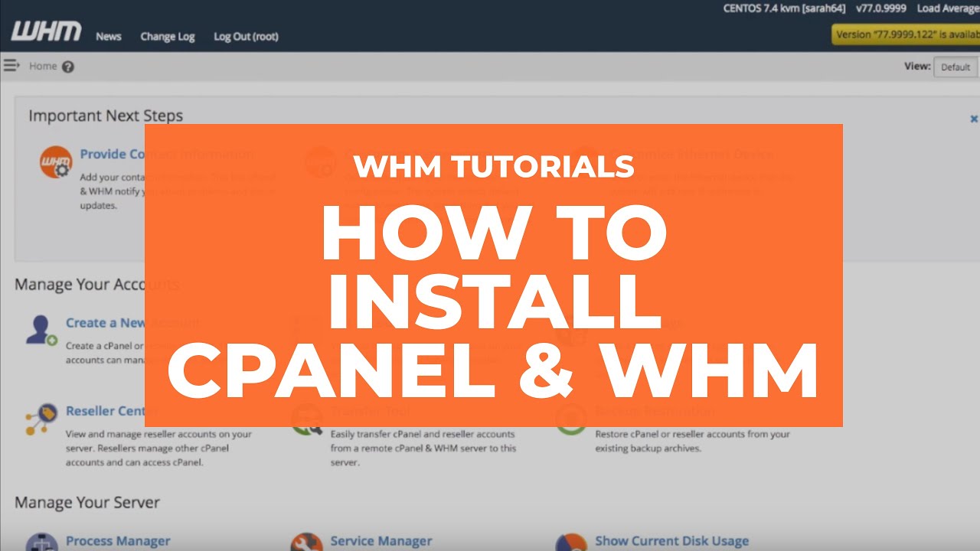Expand the View Default dropdown
This screenshot has height=551, width=980.
click(955, 67)
